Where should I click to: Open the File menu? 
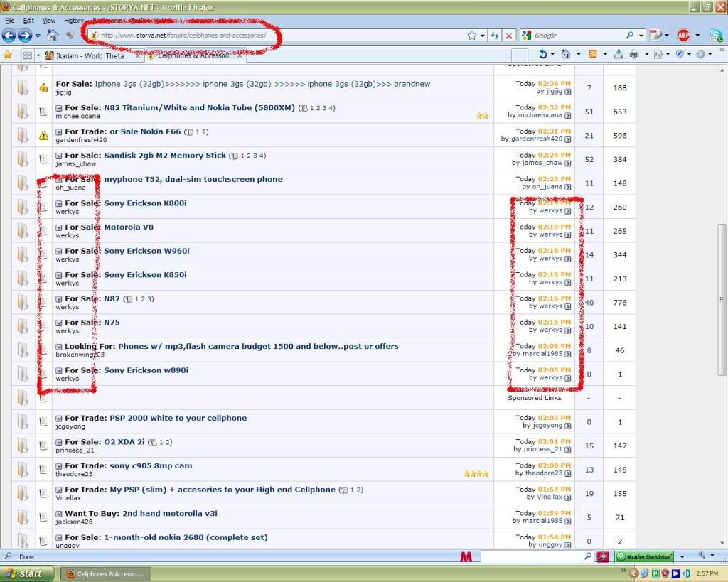pyautogui.click(x=10, y=21)
